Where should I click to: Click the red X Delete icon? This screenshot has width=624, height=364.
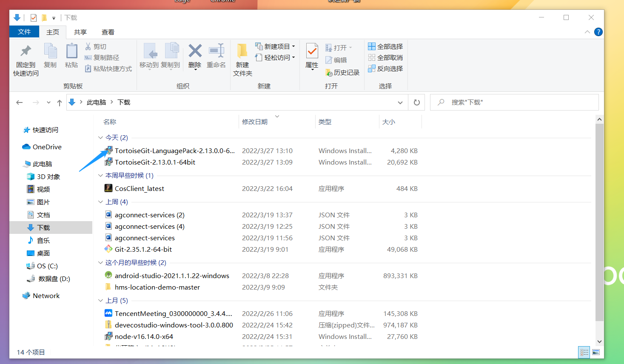click(195, 51)
